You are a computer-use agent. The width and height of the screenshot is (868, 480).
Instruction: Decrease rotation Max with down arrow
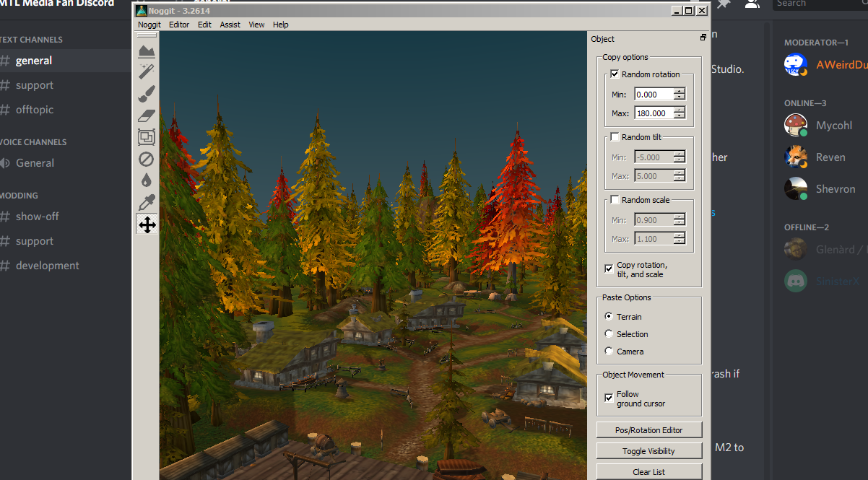(679, 116)
